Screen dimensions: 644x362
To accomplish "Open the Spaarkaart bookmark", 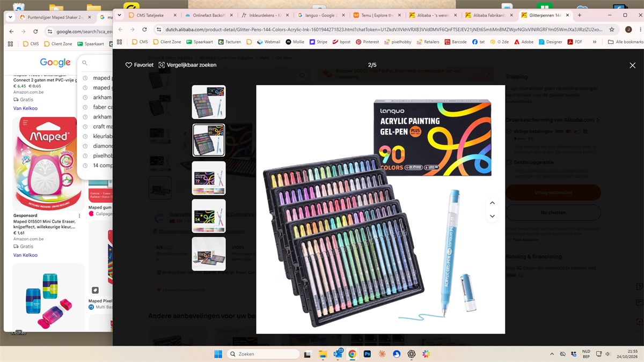I will [200, 42].
